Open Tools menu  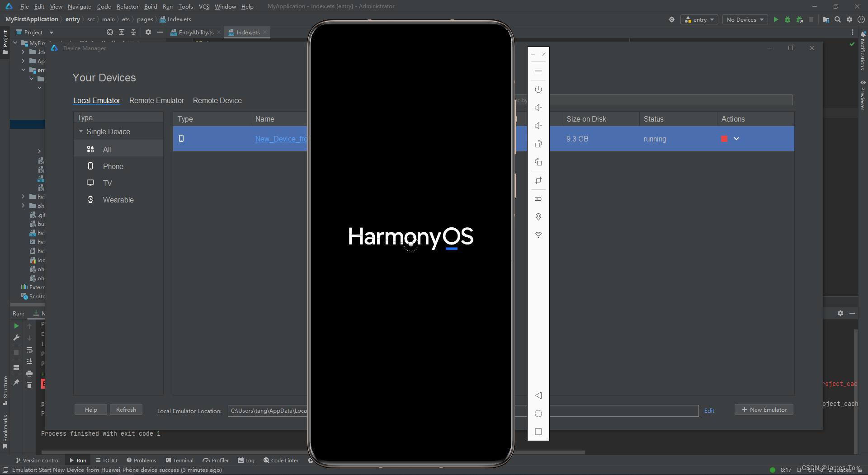coord(185,6)
